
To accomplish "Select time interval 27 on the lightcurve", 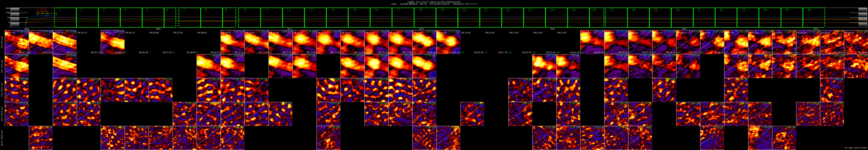I will [616, 18].
